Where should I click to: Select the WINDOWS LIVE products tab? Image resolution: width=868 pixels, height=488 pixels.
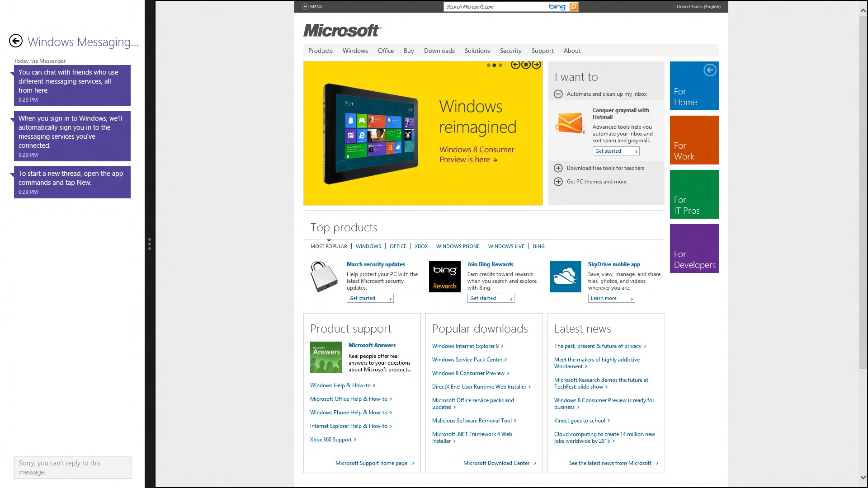[x=506, y=246]
